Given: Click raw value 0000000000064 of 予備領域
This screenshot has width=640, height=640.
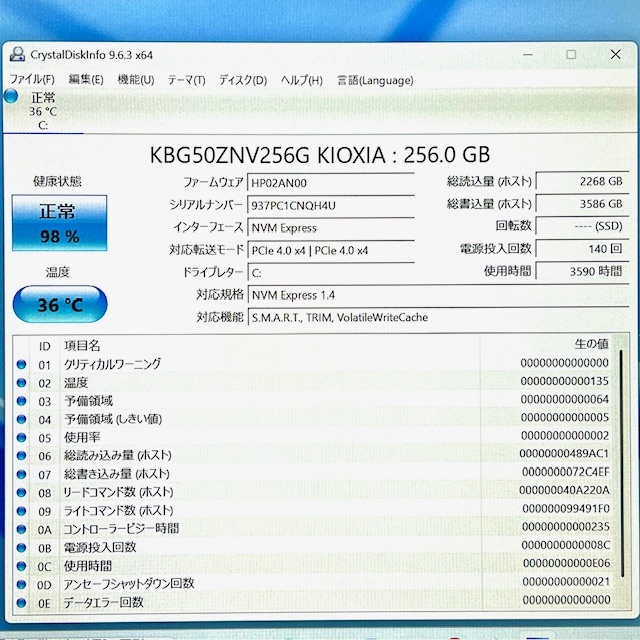Looking at the screenshot, I should [564, 399].
